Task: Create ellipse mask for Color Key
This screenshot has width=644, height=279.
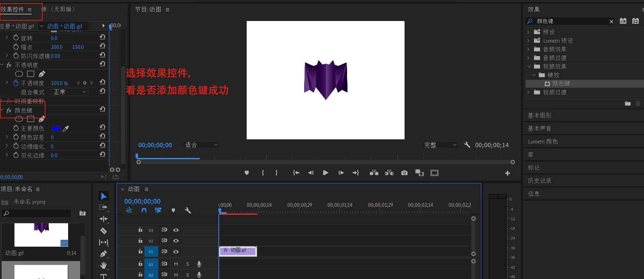Action: click(19, 119)
